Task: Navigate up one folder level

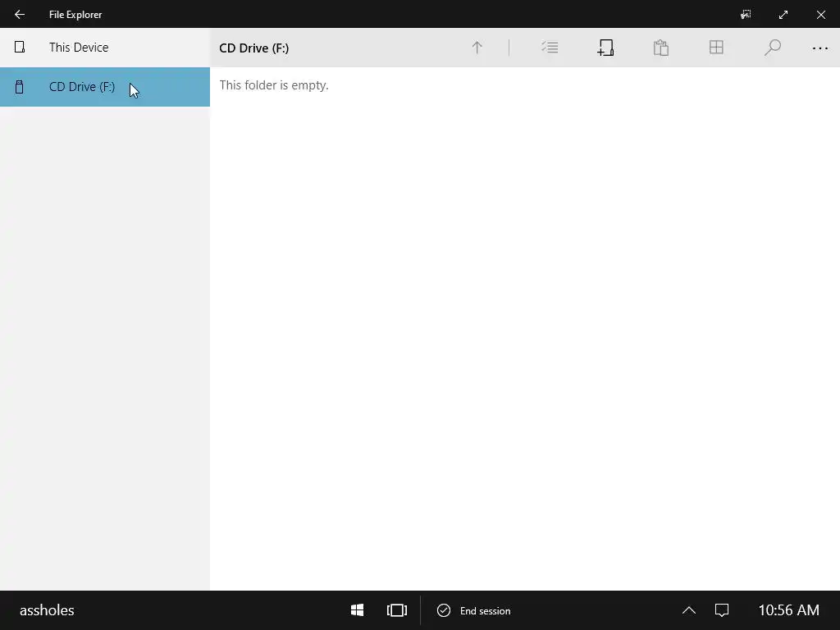Action: coord(477,48)
